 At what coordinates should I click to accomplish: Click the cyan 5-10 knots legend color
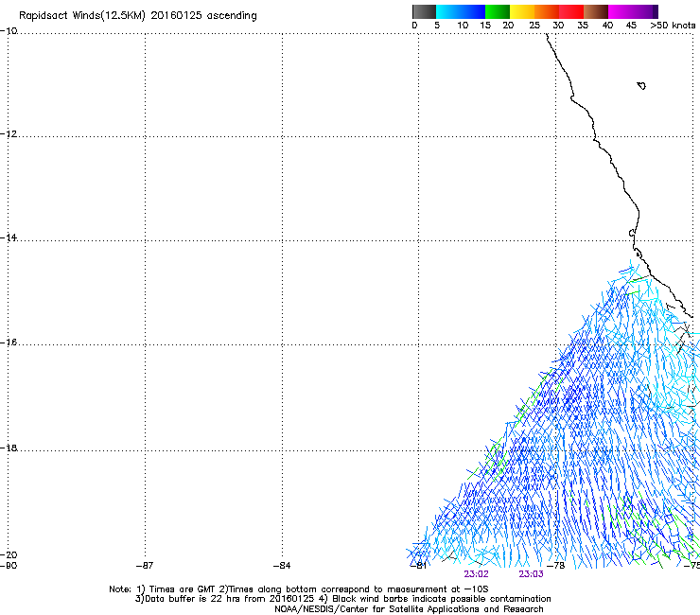(x=447, y=11)
